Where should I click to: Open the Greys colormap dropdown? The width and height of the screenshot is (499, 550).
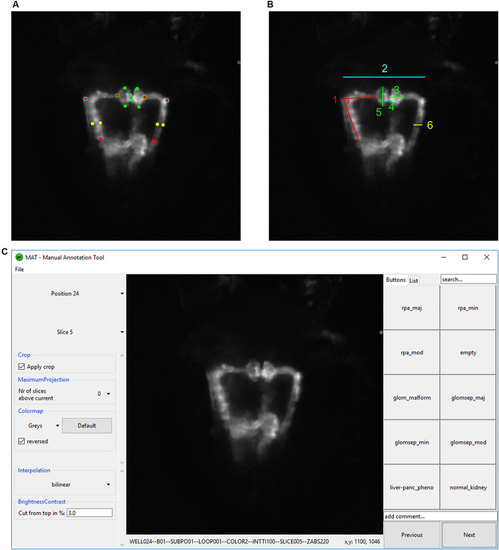pyautogui.click(x=43, y=425)
